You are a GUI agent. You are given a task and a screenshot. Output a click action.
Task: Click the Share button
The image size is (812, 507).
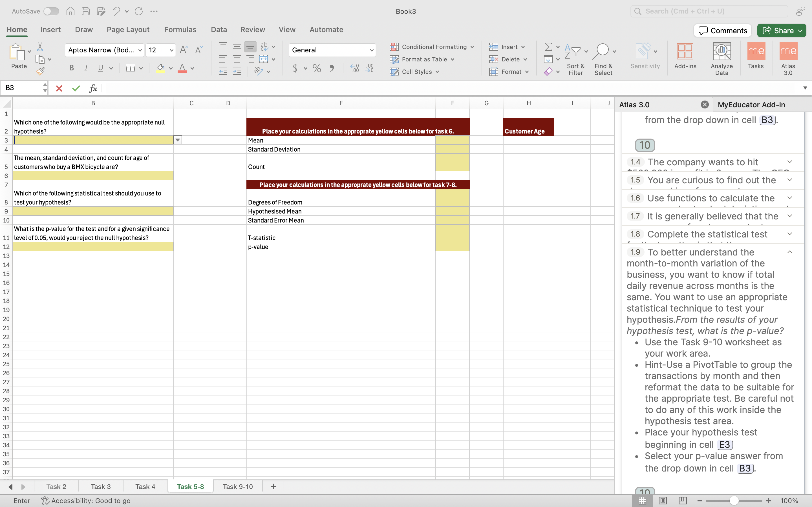778,30
